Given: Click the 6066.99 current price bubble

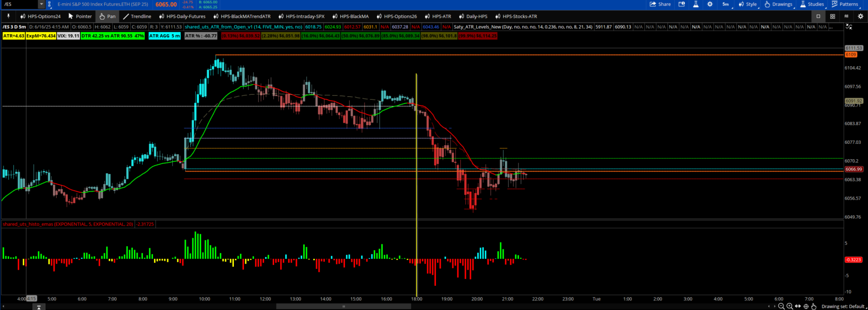Looking at the screenshot, I should pos(853,169).
